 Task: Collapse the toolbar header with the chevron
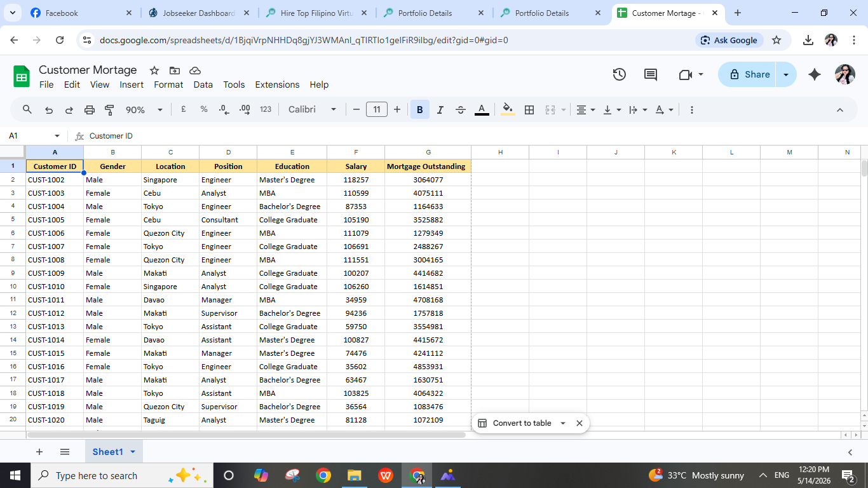click(x=839, y=110)
